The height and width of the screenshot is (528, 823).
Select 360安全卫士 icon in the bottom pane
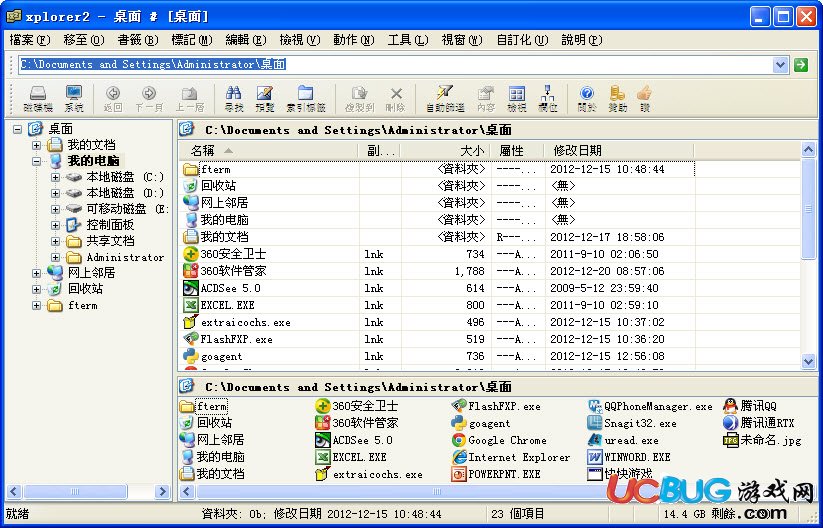tap(323, 406)
